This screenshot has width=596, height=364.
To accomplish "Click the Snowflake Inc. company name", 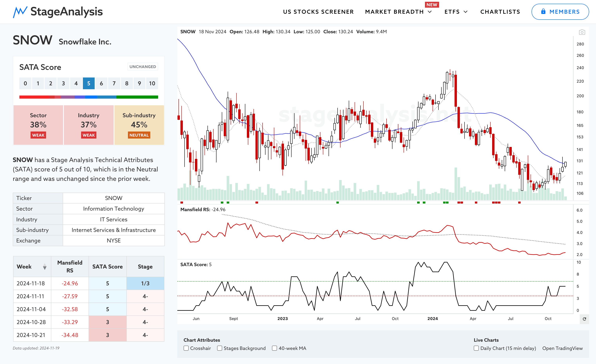I will click(85, 42).
